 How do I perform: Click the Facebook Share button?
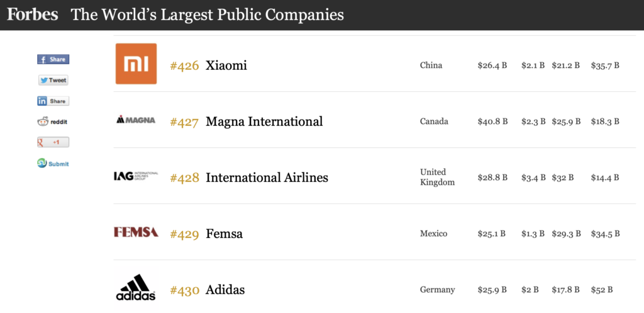tap(53, 59)
